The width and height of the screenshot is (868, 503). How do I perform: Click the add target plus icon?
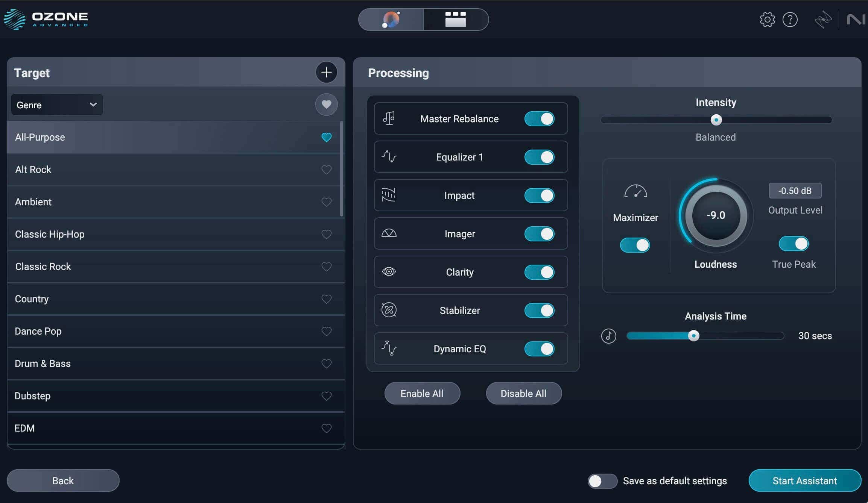[x=326, y=72]
